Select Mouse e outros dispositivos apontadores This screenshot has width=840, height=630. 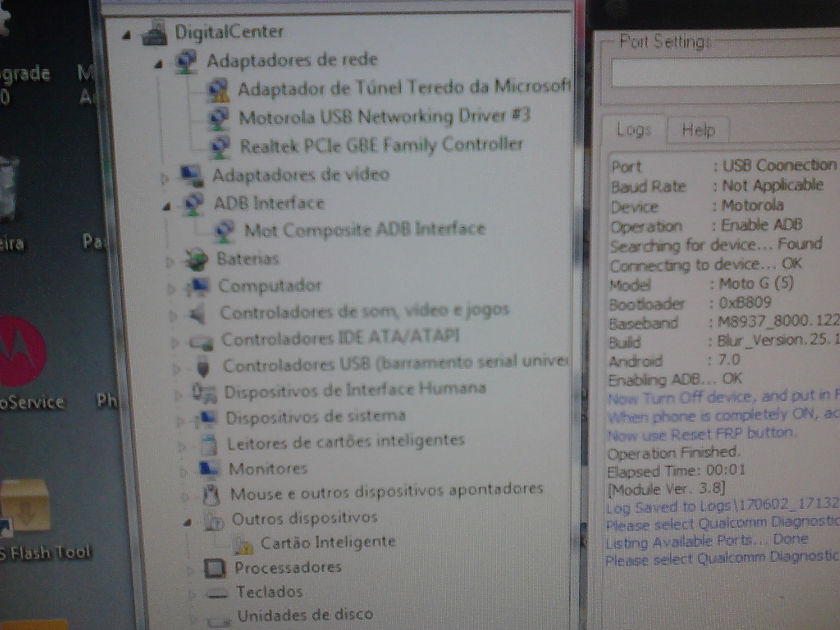coord(386,491)
